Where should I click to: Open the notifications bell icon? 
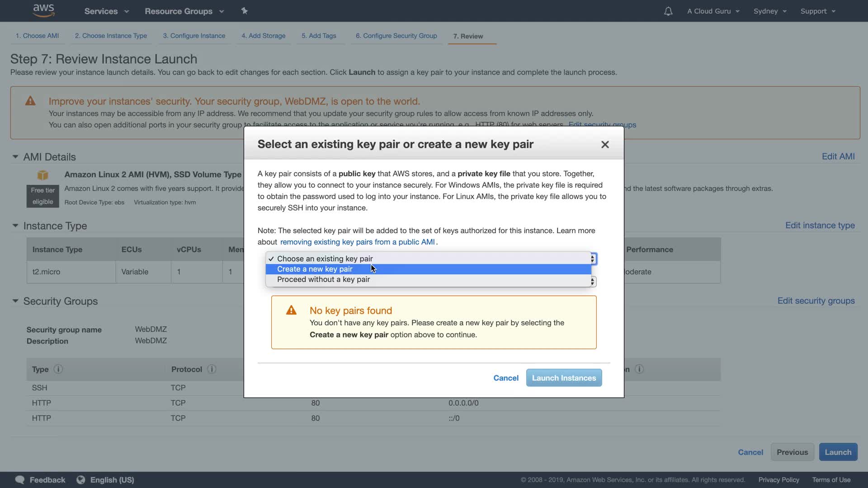coord(668,11)
